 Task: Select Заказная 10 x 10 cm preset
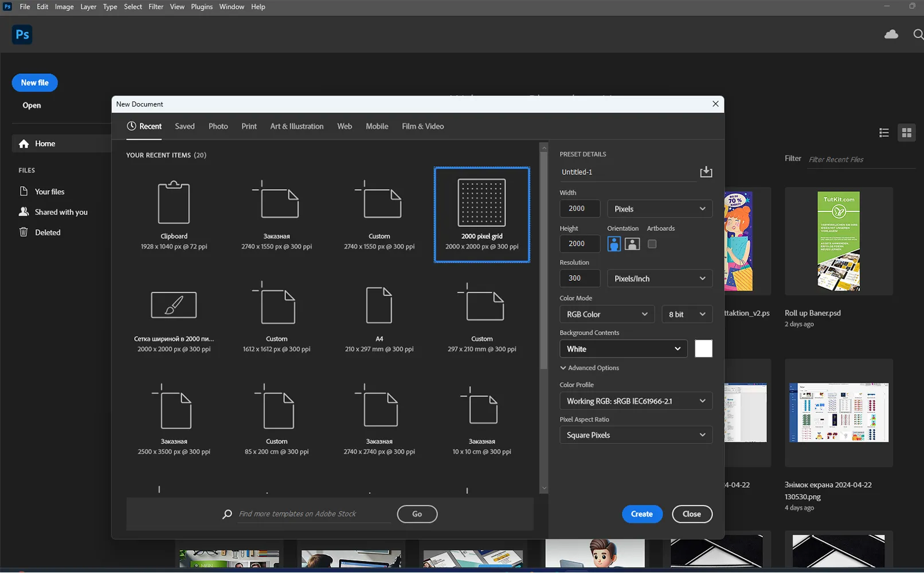(481, 420)
